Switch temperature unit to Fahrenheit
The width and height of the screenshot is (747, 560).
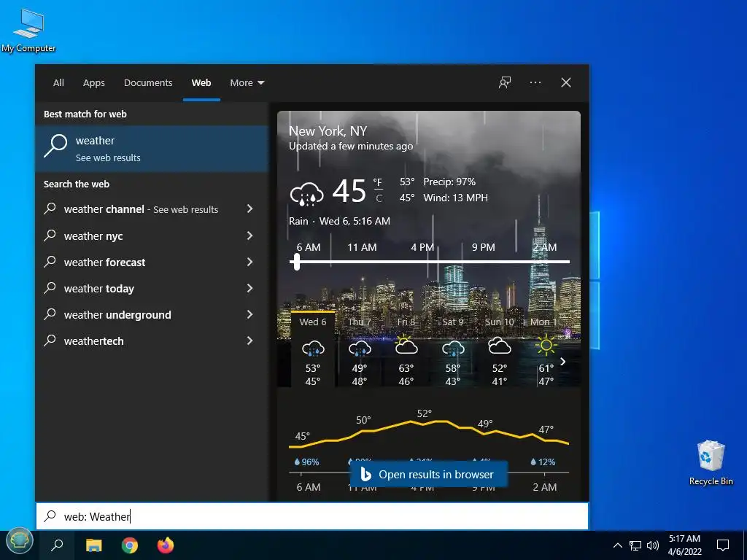(x=378, y=182)
